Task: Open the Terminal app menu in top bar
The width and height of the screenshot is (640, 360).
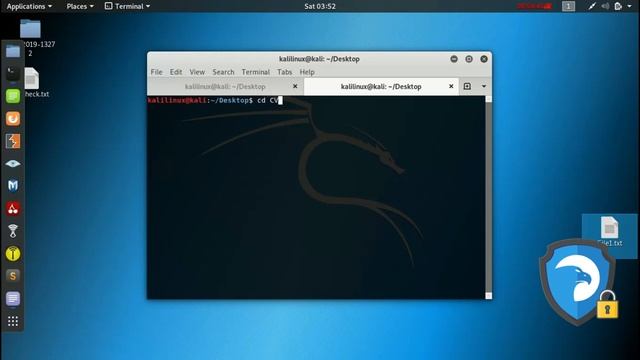Action: pos(127,6)
